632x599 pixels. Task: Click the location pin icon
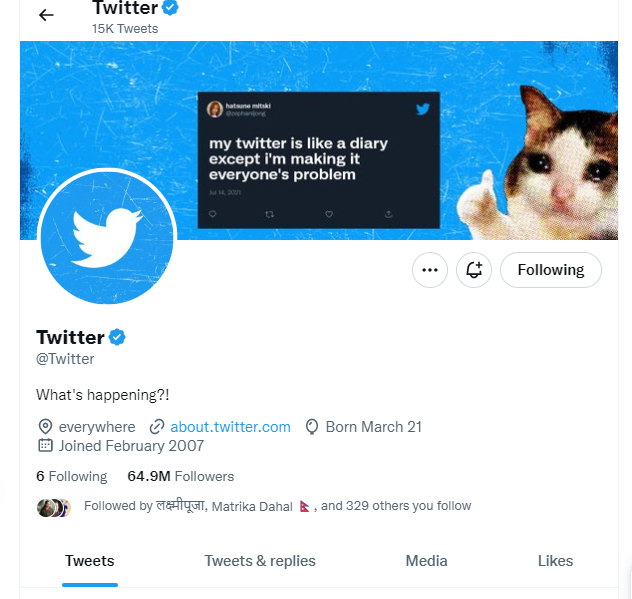(45, 427)
